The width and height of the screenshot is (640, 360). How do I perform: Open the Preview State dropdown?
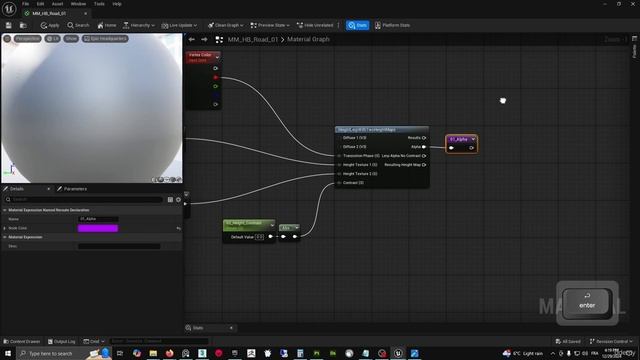click(270, 25)
